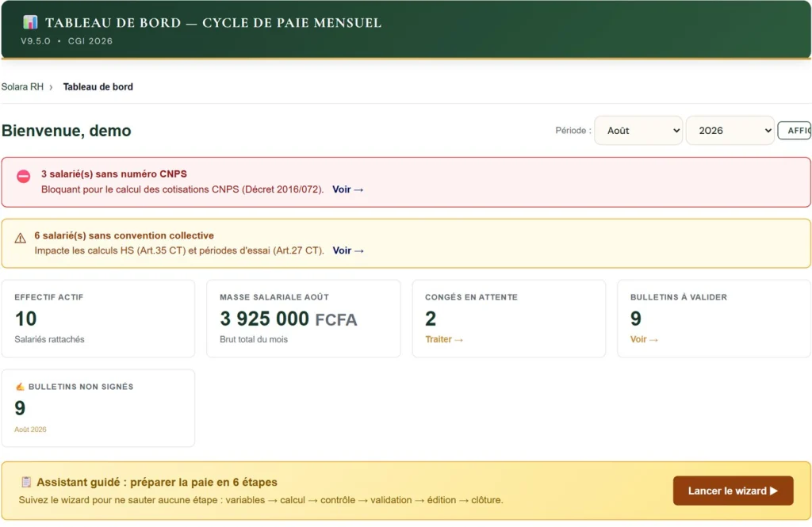Open the month dropdown showing Août

[x=638, y=131]
